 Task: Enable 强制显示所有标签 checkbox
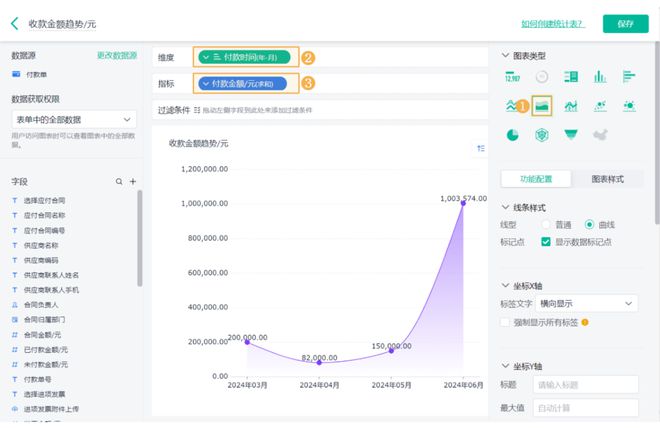click(506, 322)
